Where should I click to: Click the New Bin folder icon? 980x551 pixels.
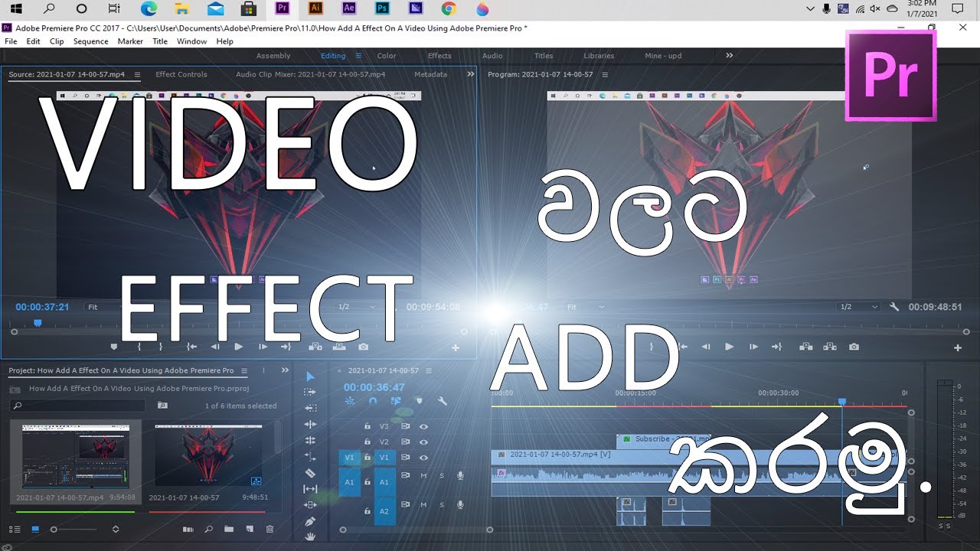pos(228,529)
